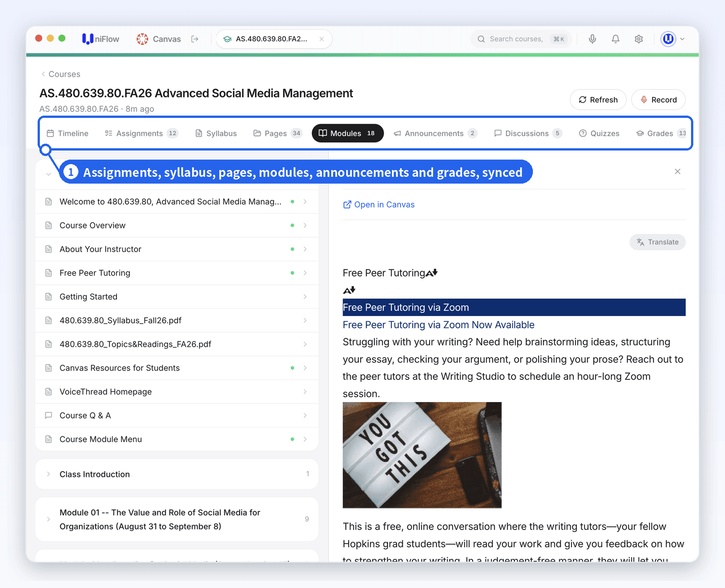725x588 pixels.
Task: Close the detail panel with the X
Action: point(677,171)
